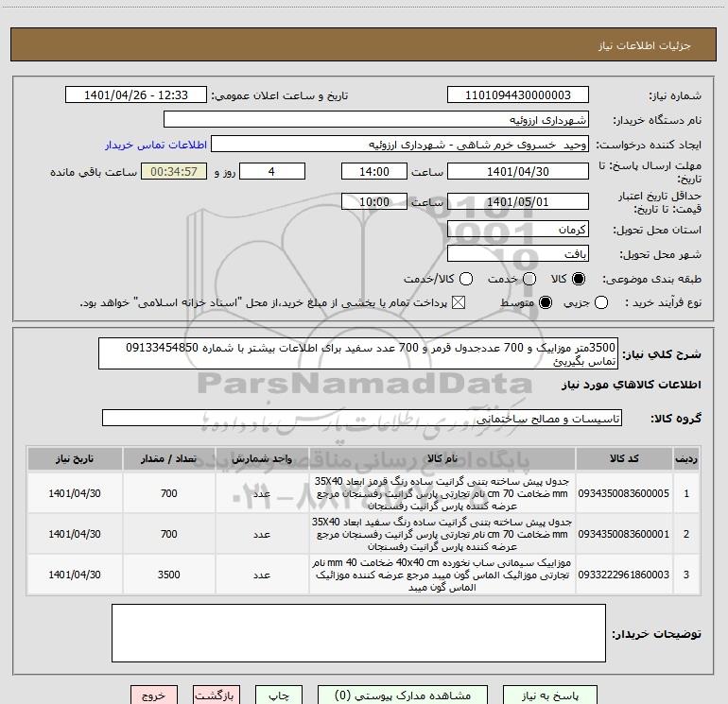Click the deadline time field 14:00

point(374,172)
